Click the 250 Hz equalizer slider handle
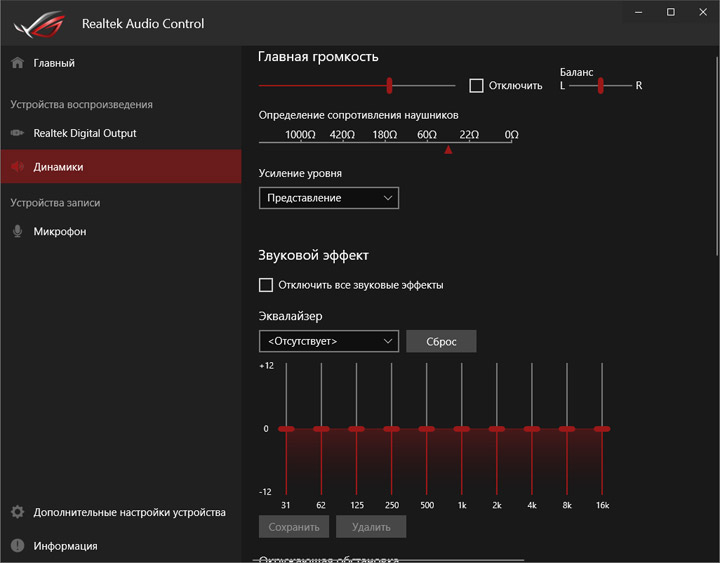The width and height of the screenshot is (720, 563). coord(392,429)
